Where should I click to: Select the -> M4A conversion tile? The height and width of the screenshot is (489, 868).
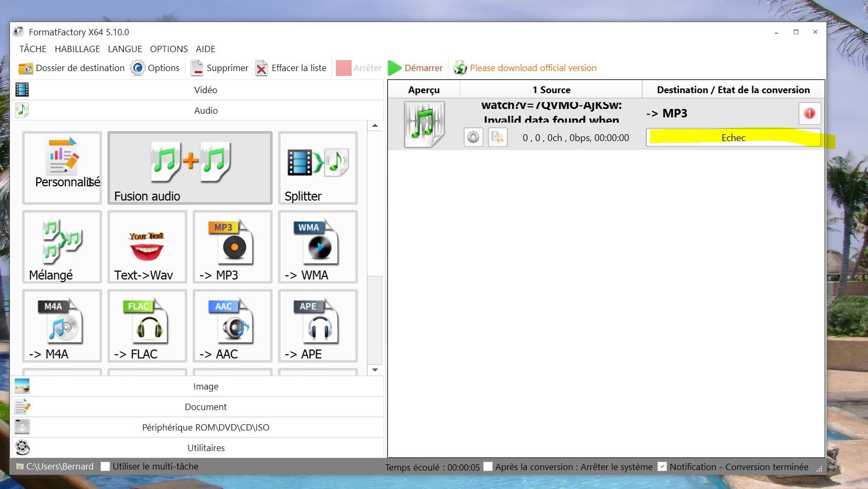pos(62,326)
